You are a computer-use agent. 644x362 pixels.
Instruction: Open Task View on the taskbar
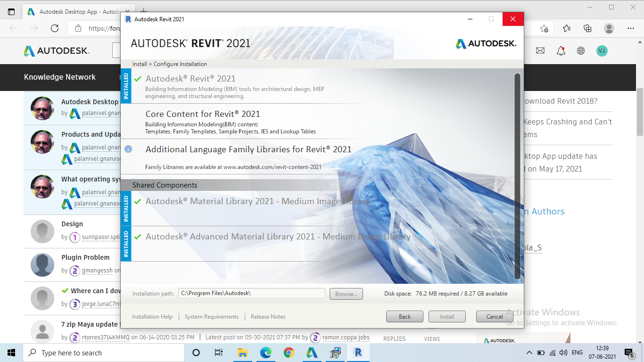pyautogui.click(x=219, y=353)
